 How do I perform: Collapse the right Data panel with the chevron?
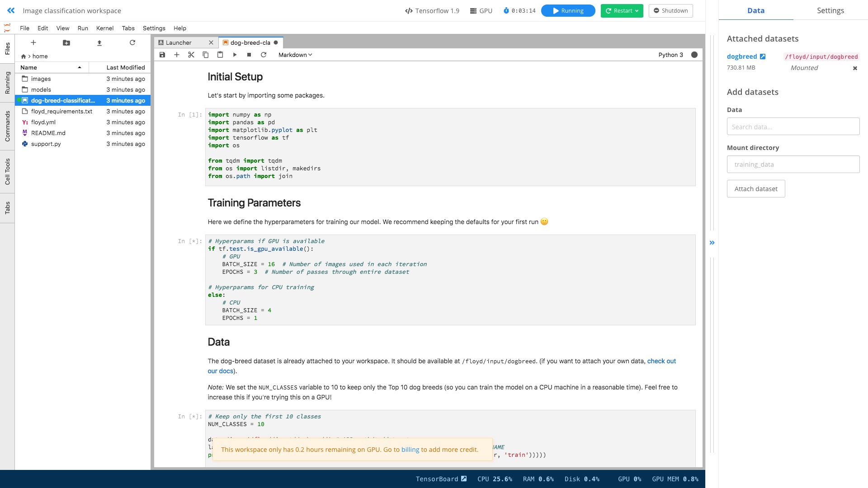point(712,243)
